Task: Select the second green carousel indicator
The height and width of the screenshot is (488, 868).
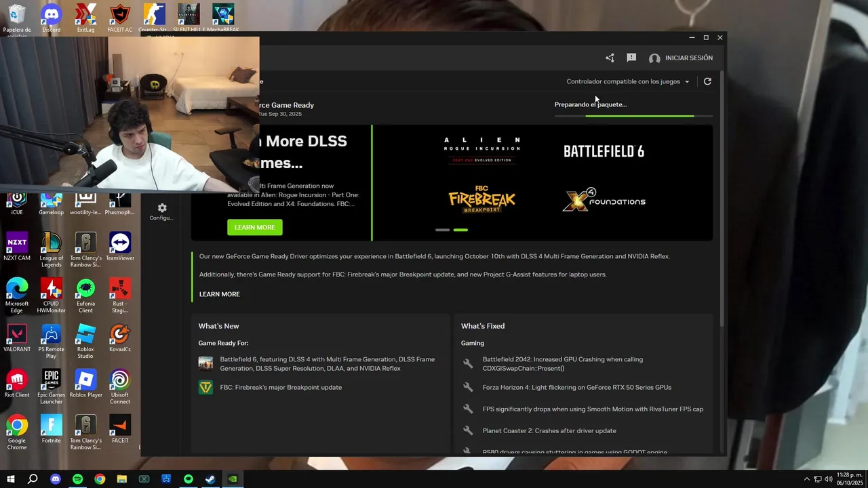Action: click(x=460, y=230)
